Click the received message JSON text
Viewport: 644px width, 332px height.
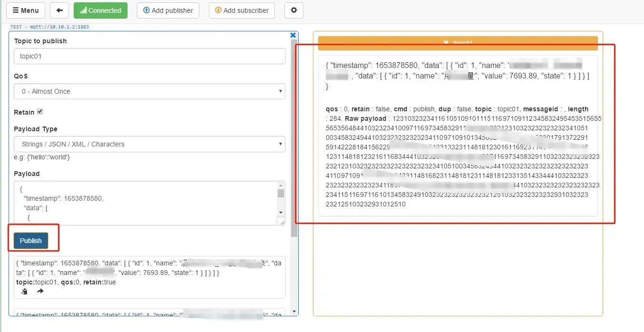pyautogui.click(x=458, y=76)
